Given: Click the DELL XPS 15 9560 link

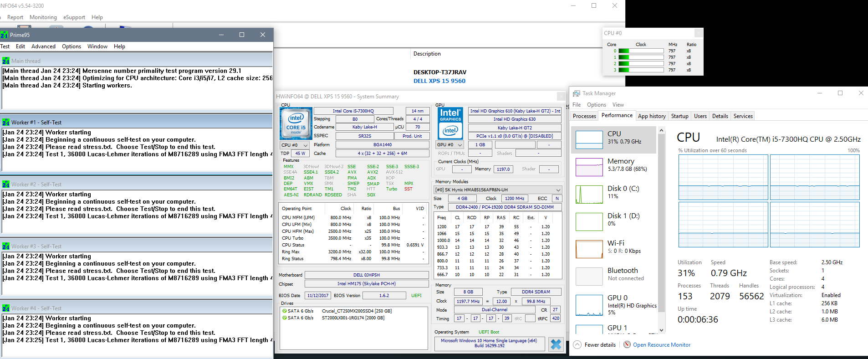Looking at the screenshot, I should (439, 81).
